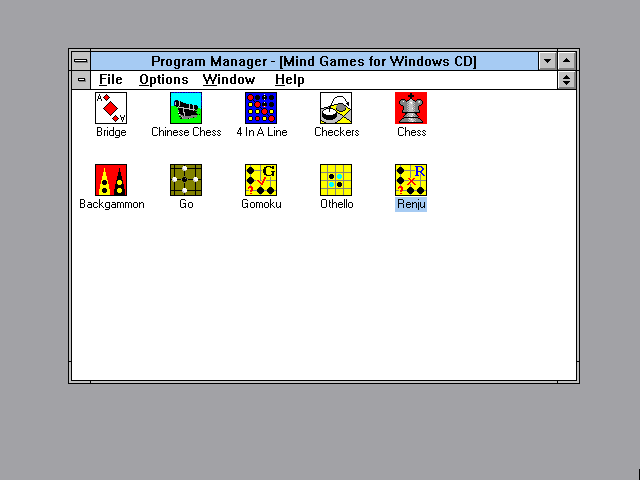The width and height of the screenshot is (640, 480).
Task: Click the Bridge label text
Action: tap(111, 132)
